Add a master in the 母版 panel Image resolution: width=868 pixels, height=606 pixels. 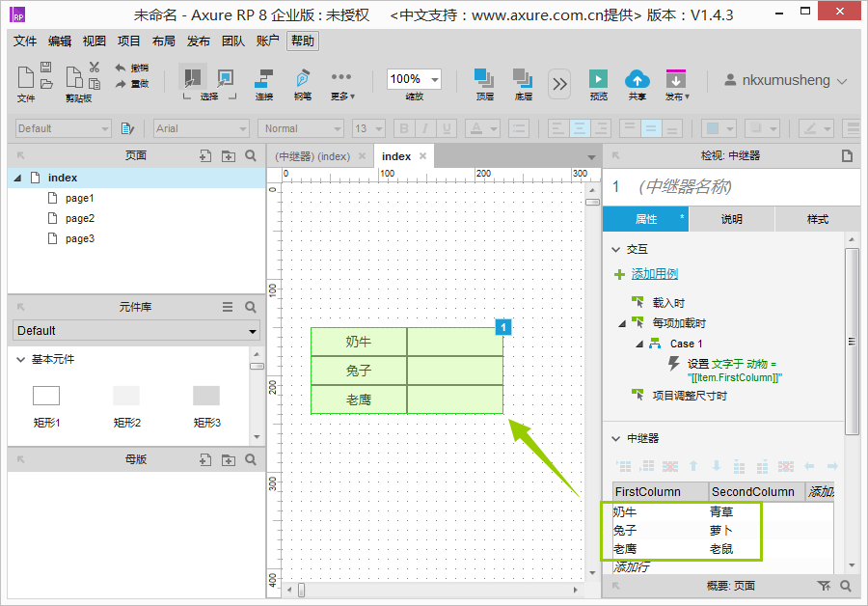[205, 459]
